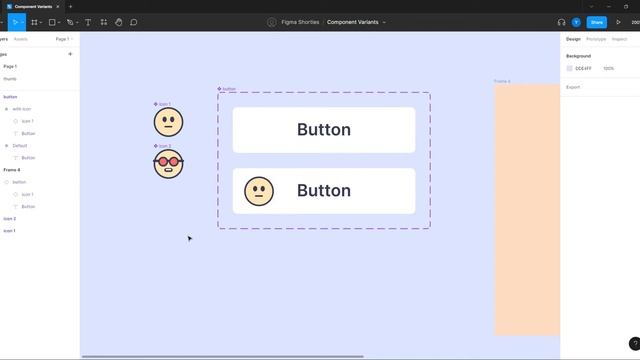Click the horizontal canvas scrollbar
Screen dimensions: 640x360
tap(222, 356)
